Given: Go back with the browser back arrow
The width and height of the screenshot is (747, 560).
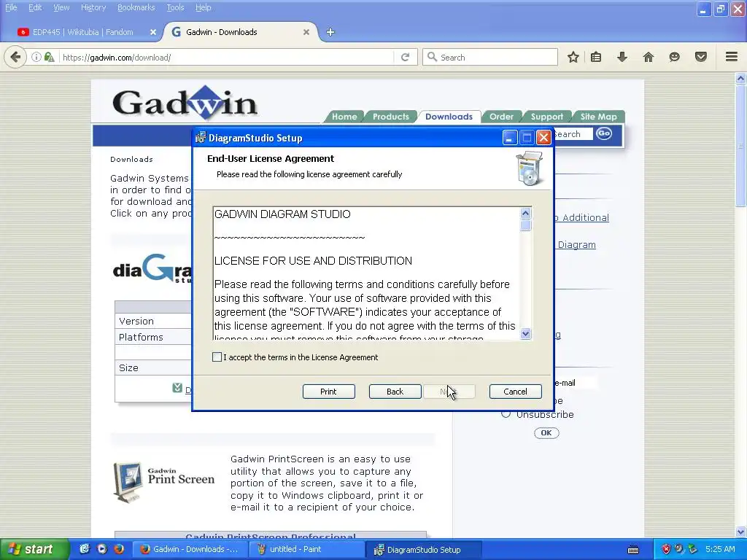Looking at the screenshot, I should click(x=15, y=57).
